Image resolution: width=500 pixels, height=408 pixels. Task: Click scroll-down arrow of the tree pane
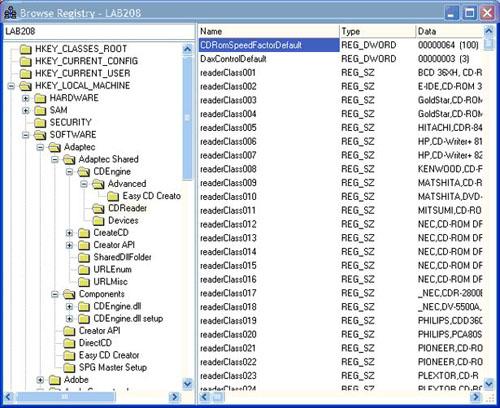(187, 384)
